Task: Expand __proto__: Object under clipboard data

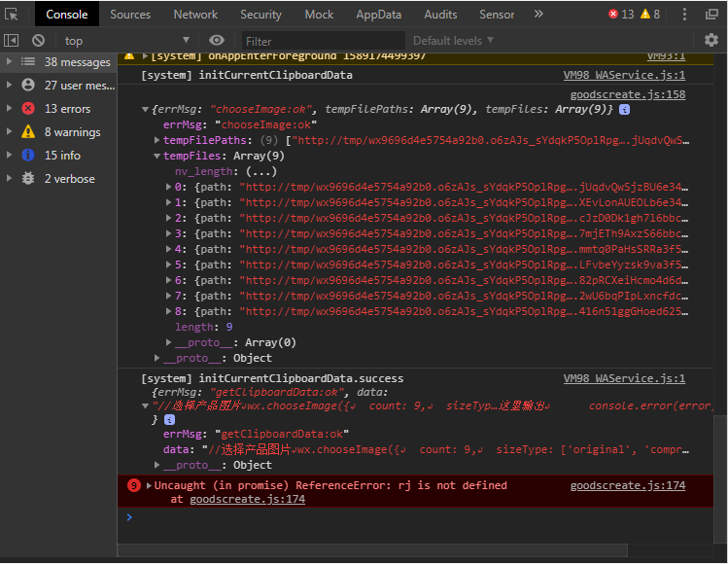Action: click(x=156, y=465)
